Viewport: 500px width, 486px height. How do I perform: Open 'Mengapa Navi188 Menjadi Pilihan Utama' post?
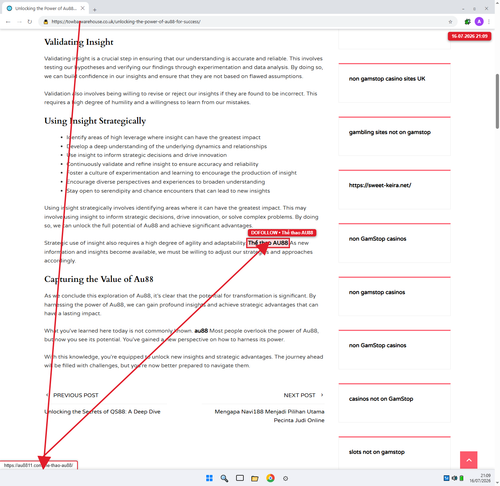269,416
